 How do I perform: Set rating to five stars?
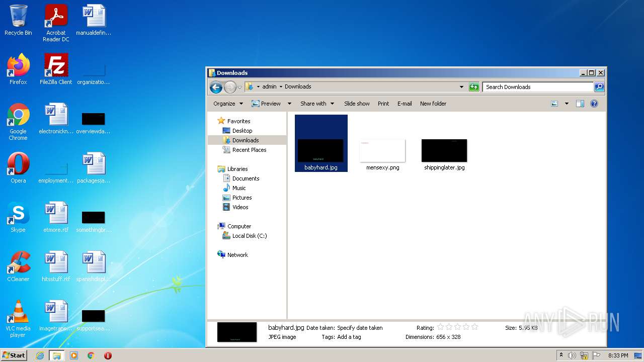coord(474,327)
